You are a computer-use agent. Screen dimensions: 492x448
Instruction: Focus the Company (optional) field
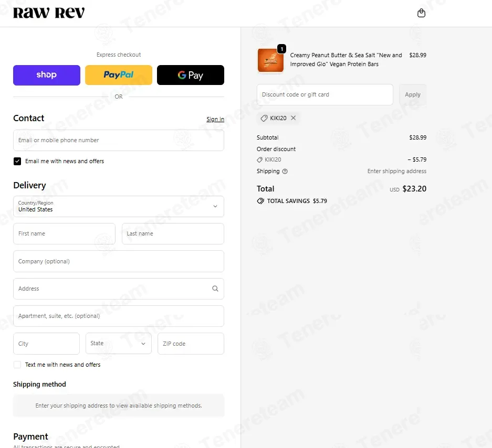point(119,261)
